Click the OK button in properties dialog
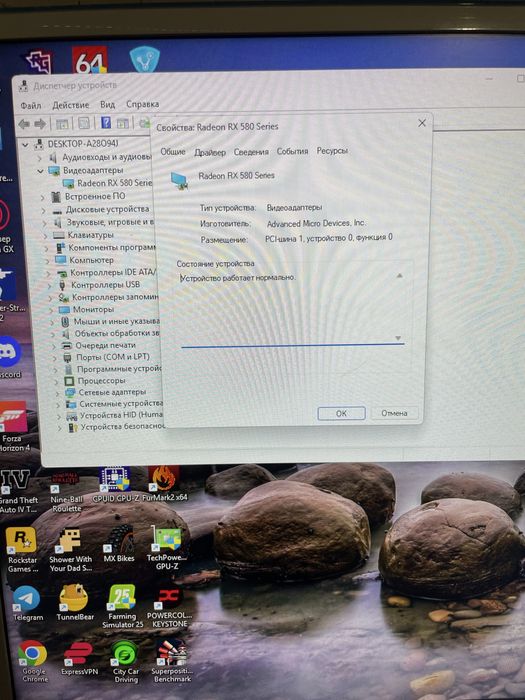 342,413
